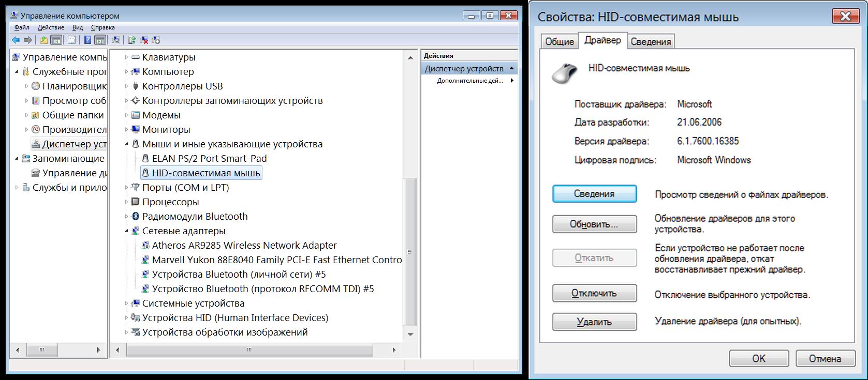Open the Файл menu
Image resolution: width=868 pixels, height=380 pixels.
click(x=22, y=27)
